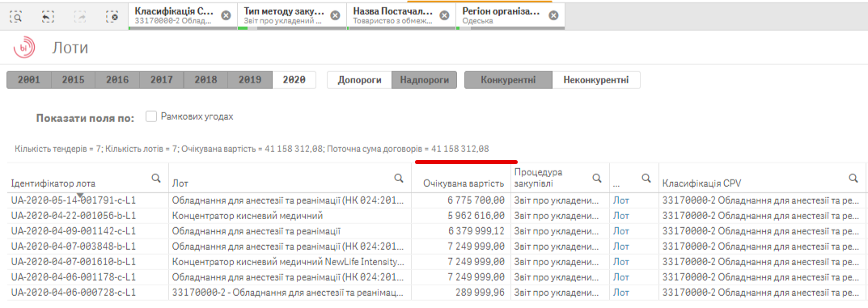Search in Ідентифікатор лота column
The width and height of the screenshot is (868, 308).
coord(157,178)
